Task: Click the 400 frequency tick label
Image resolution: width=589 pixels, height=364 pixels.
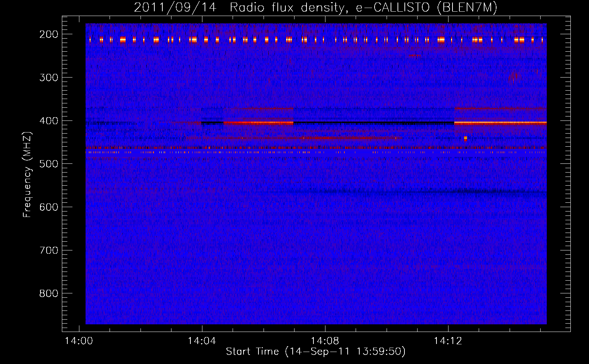Action: tap(48, 121)
